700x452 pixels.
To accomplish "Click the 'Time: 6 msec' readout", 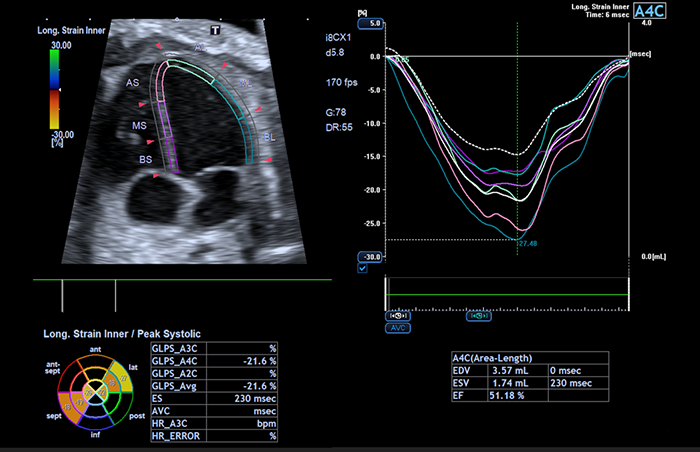I will point(608,15).
